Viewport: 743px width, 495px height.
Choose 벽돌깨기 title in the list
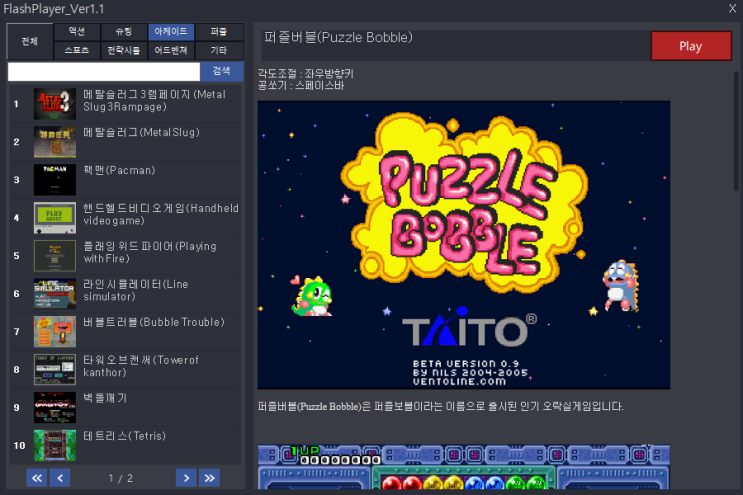tap(105, 398)
